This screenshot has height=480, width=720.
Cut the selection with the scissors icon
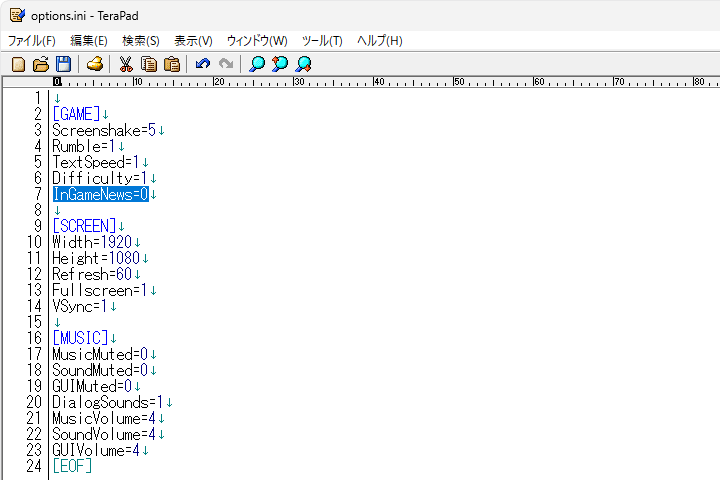click(126, 64)
